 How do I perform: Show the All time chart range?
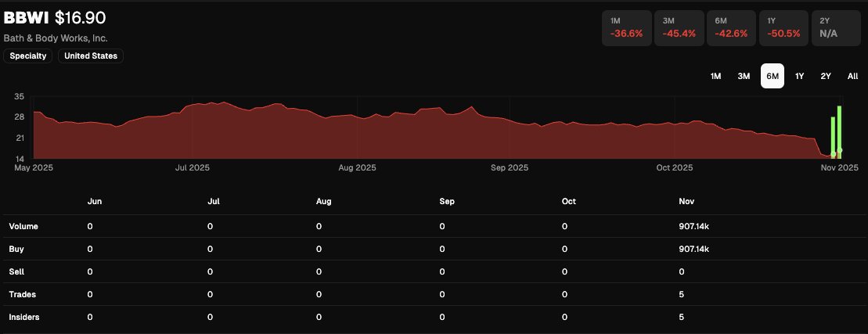tap(852, 77)
